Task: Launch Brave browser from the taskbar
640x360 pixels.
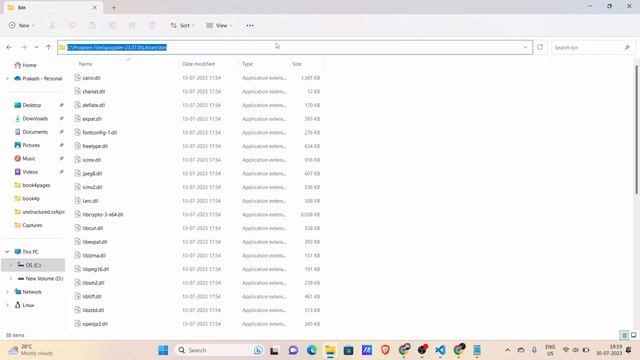Action: [385, 350]
